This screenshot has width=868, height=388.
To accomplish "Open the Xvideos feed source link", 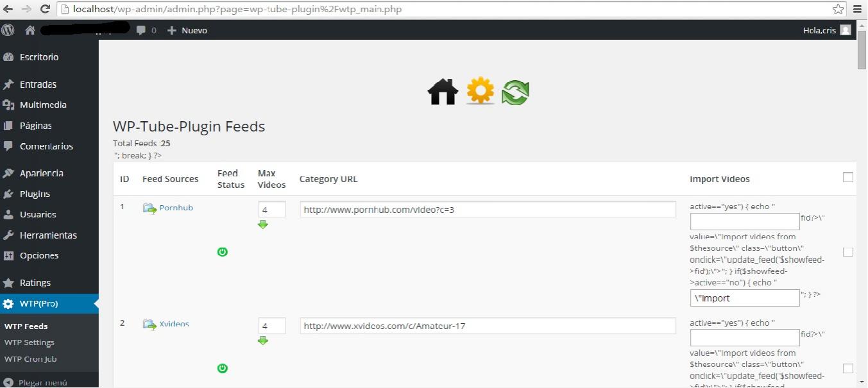I will pos(174,324).
